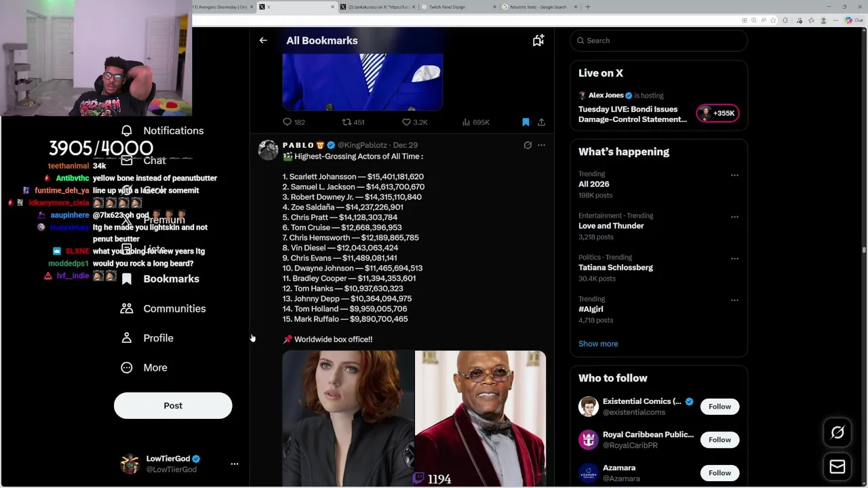
Task: Switch to zankakurosu on X tab
Action: (x=378, y=7)
